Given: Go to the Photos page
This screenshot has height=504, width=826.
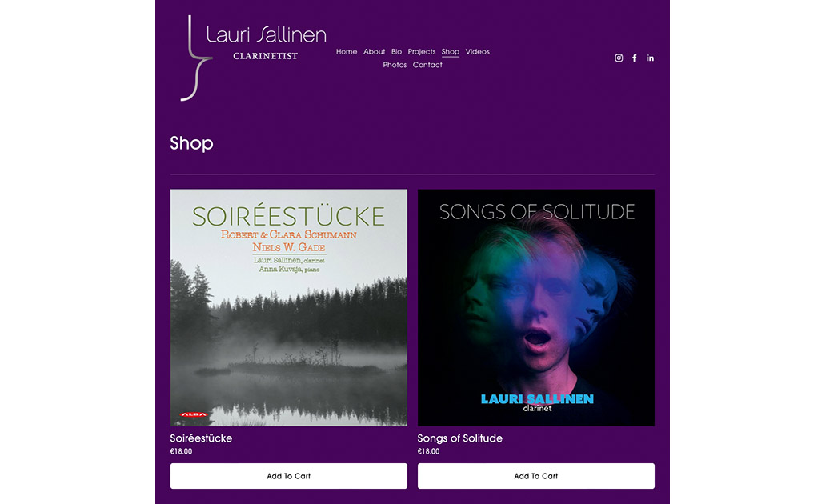Looking at the screenshot, I should coord(395,65).
